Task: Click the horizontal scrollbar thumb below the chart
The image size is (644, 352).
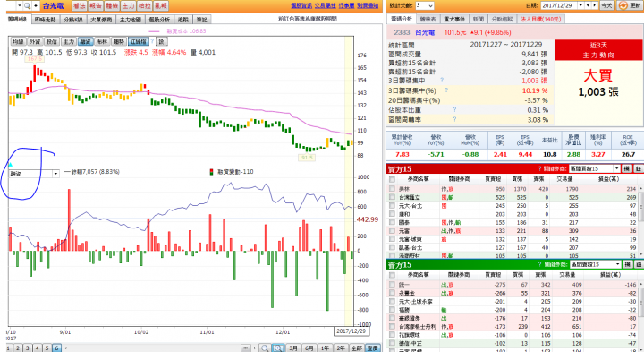Action: point(246,348)
